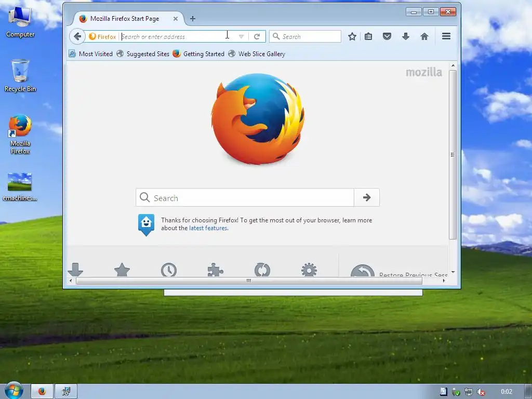Screen dimensions: 532x399
Task: Click the network tray icon
Action: [469, 392]
